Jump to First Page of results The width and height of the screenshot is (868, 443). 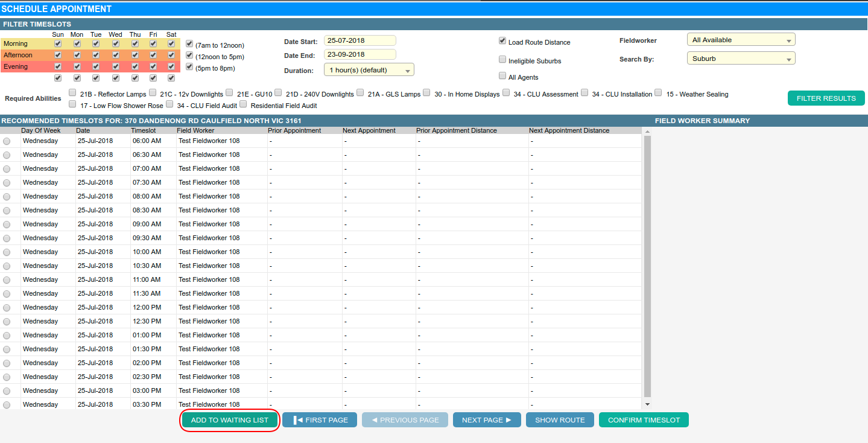tap(320, 420)
